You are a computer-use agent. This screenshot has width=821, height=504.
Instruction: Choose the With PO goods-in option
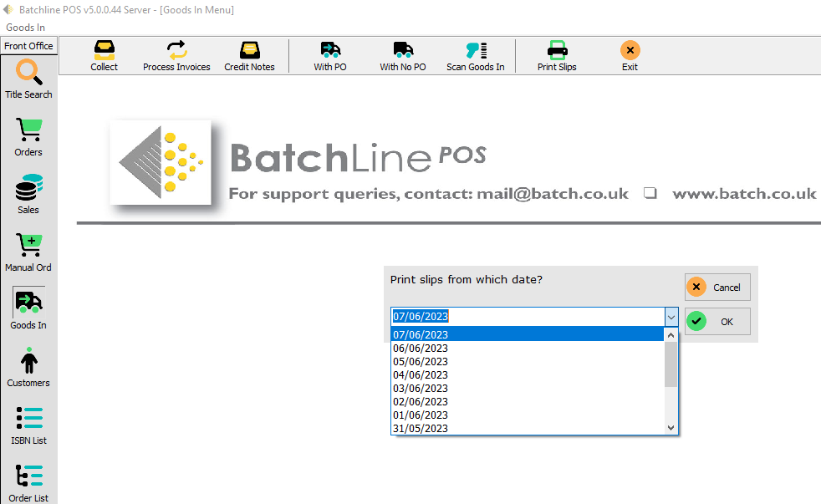(330, 55)
